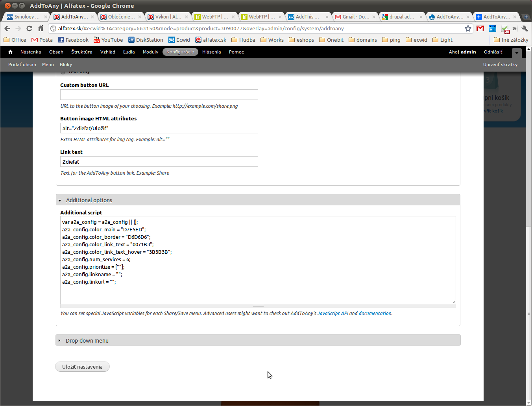Open the checkmark extension with badge 40
The width and height of the screenshot is (532, 406).
(505, 29)
